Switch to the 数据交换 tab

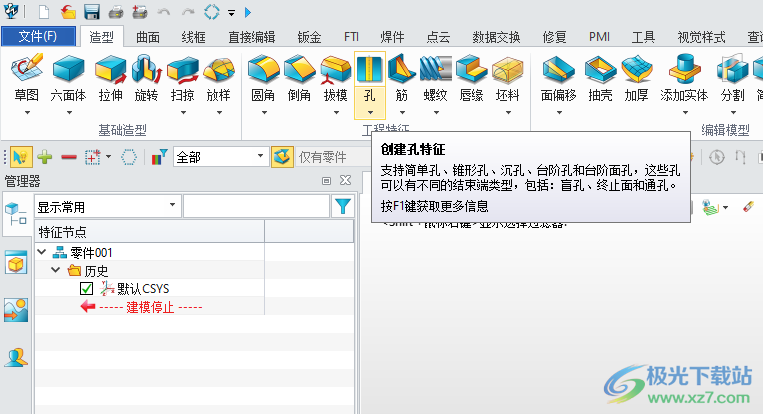pyautogui.click(x=496, y=37)
